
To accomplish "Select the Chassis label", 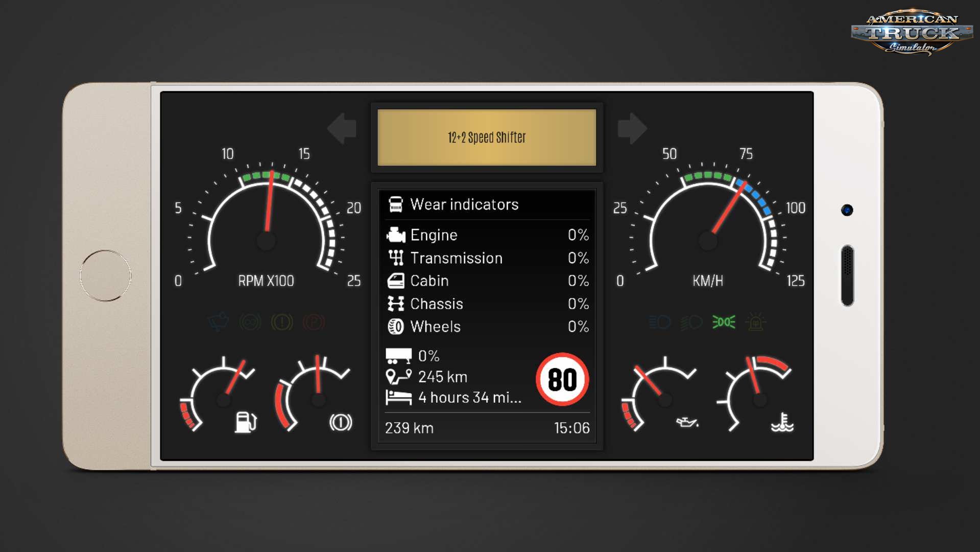I will [437, 304].
